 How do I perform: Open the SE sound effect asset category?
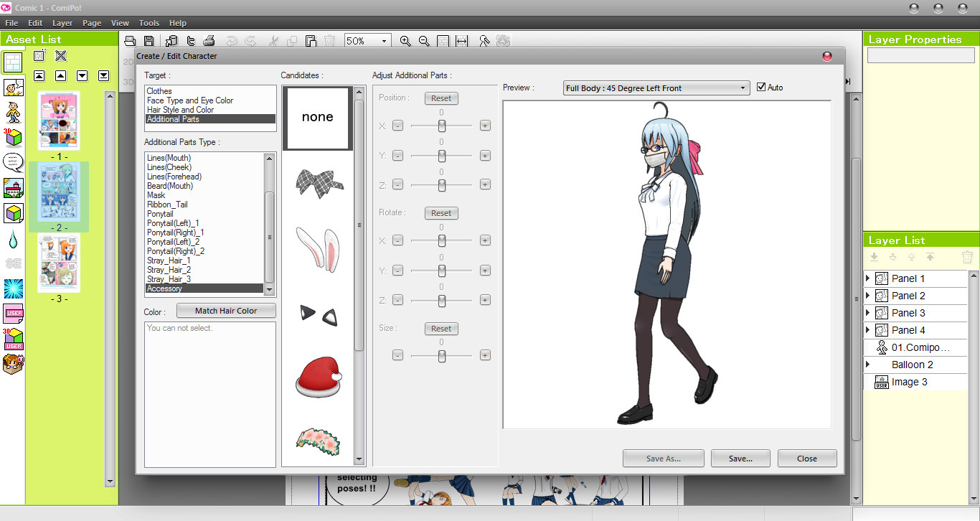[12, 262]
